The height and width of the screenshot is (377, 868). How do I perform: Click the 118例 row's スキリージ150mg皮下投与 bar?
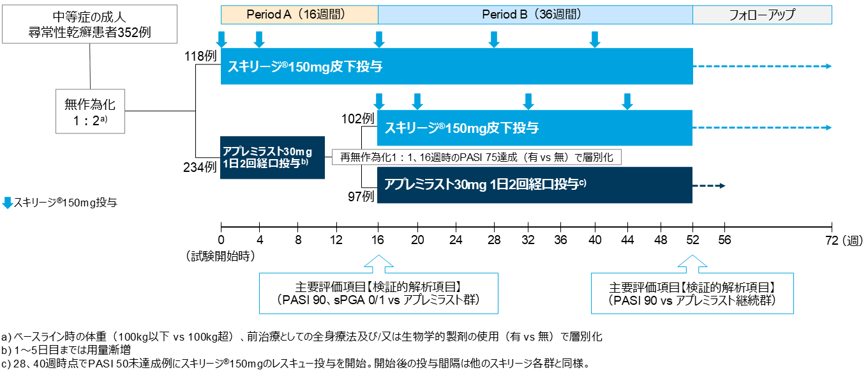point(457,66)
